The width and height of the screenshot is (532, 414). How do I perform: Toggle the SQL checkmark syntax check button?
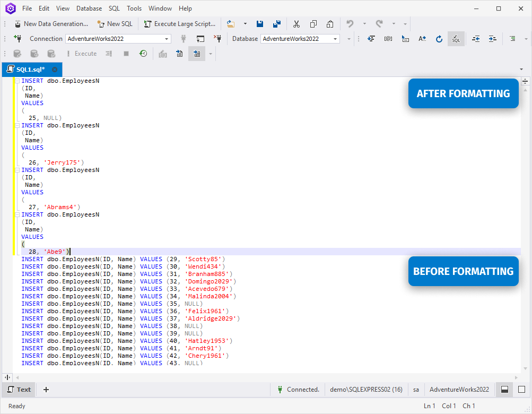click(456, 39)
